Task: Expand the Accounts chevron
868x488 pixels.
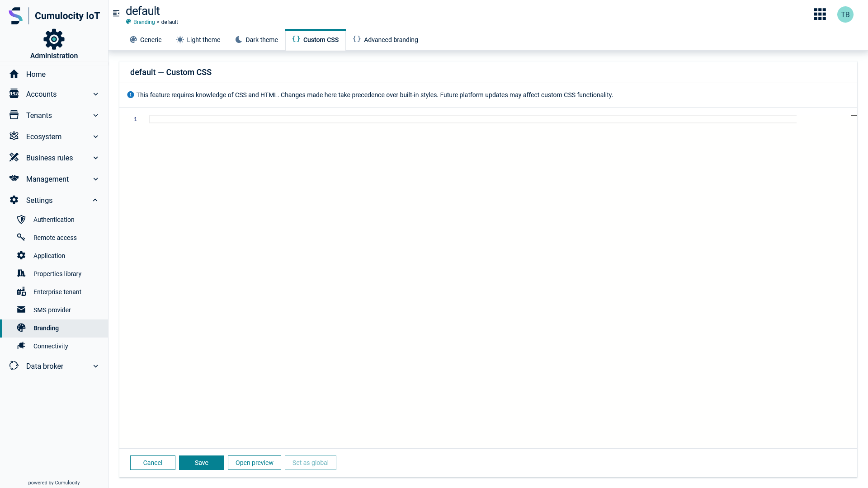Action: point(96,94)
